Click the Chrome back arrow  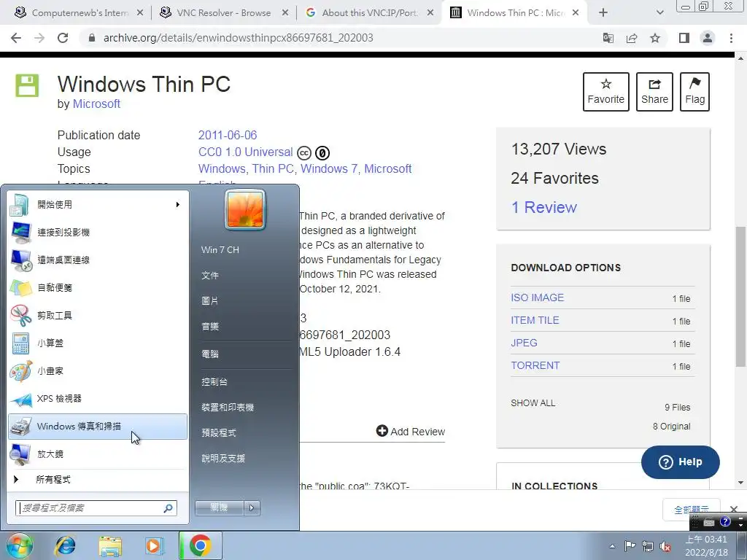(16, 38)
